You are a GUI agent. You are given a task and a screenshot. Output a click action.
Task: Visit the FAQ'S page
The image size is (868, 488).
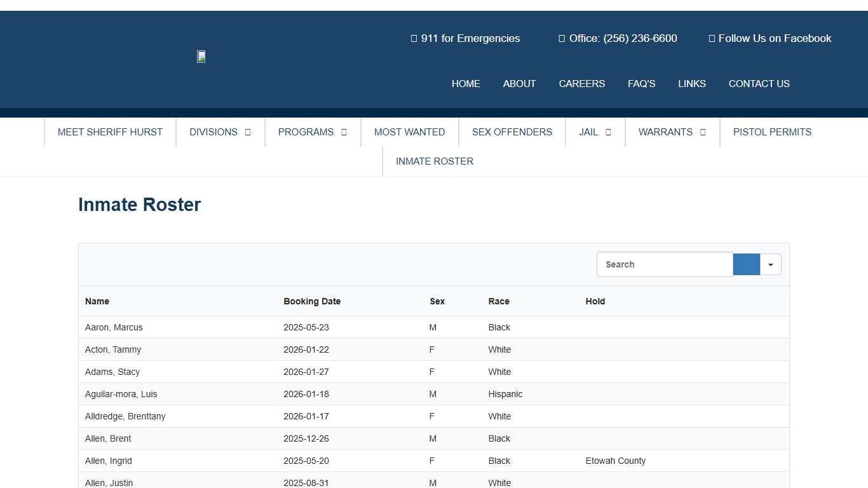pyautogui.click(x=641, y=83)
